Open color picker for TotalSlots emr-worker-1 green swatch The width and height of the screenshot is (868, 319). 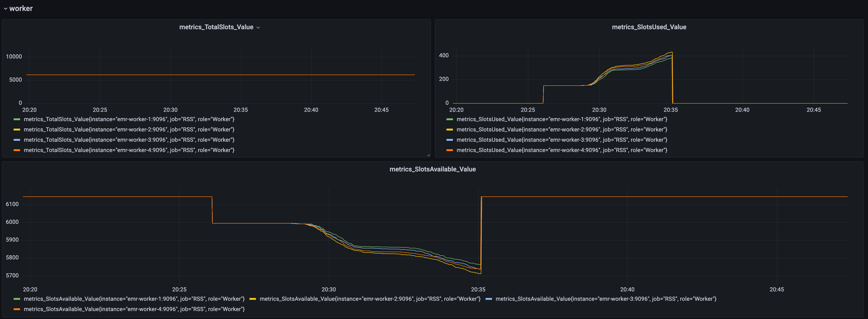17,119
